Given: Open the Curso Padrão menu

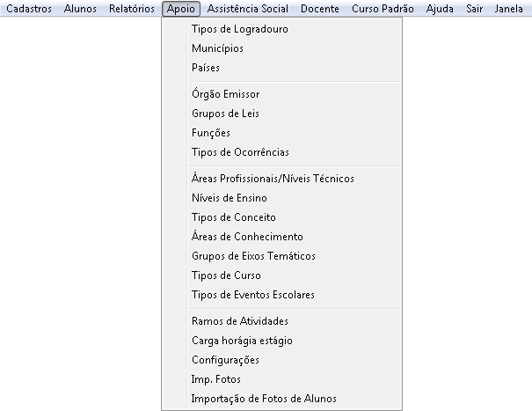Looking at the screenshot, I should pos(383,9).
